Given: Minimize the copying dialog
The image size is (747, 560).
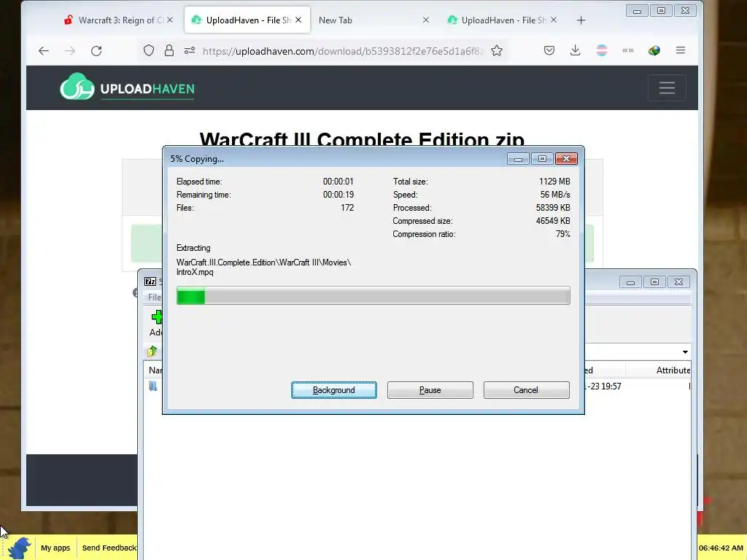Looking at the screenshot, I should (x=518, y=158).
